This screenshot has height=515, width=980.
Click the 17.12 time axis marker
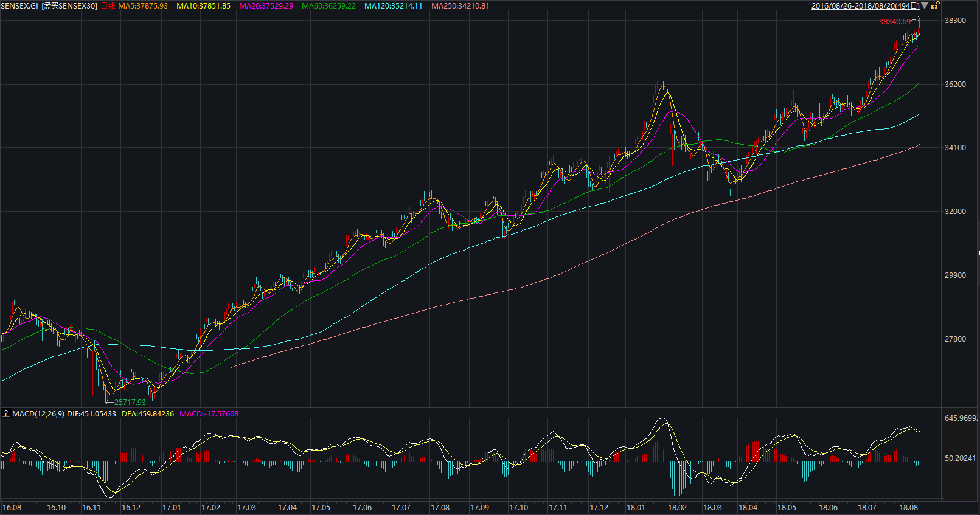tap(599, 508)
